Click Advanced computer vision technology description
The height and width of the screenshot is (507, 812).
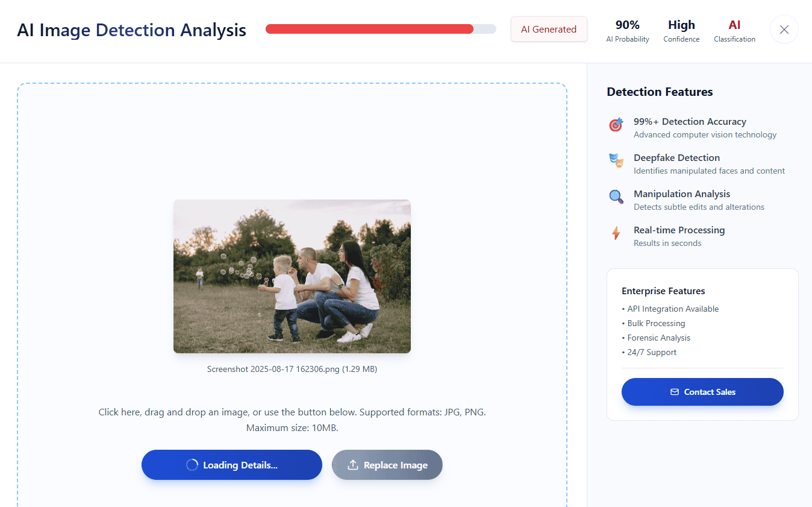705,134
